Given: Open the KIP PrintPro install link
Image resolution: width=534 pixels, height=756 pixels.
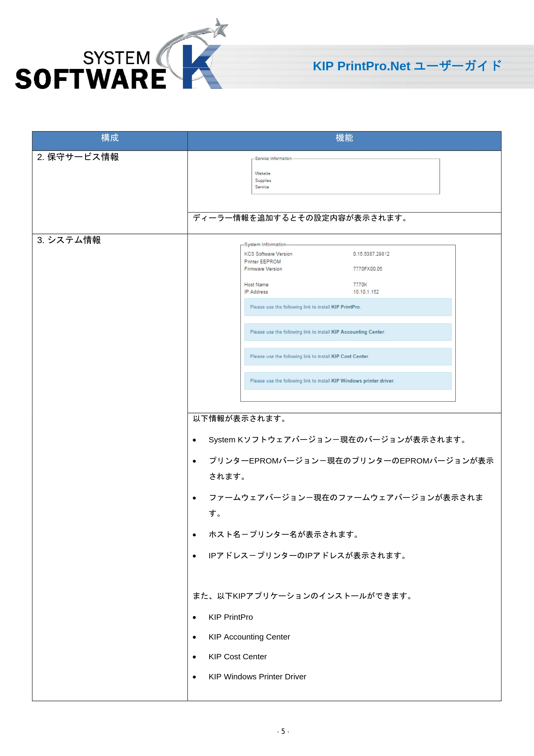Looking at the screenshot, I should tap(348, 307).
